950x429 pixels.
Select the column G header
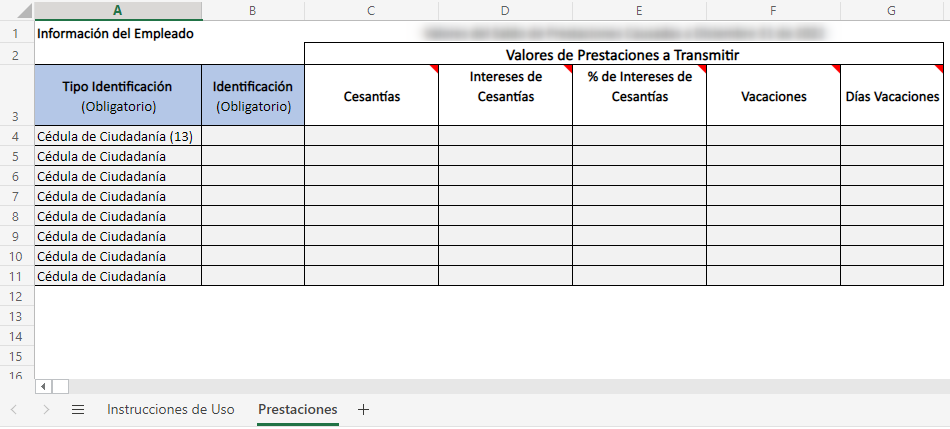click(891, 11)
